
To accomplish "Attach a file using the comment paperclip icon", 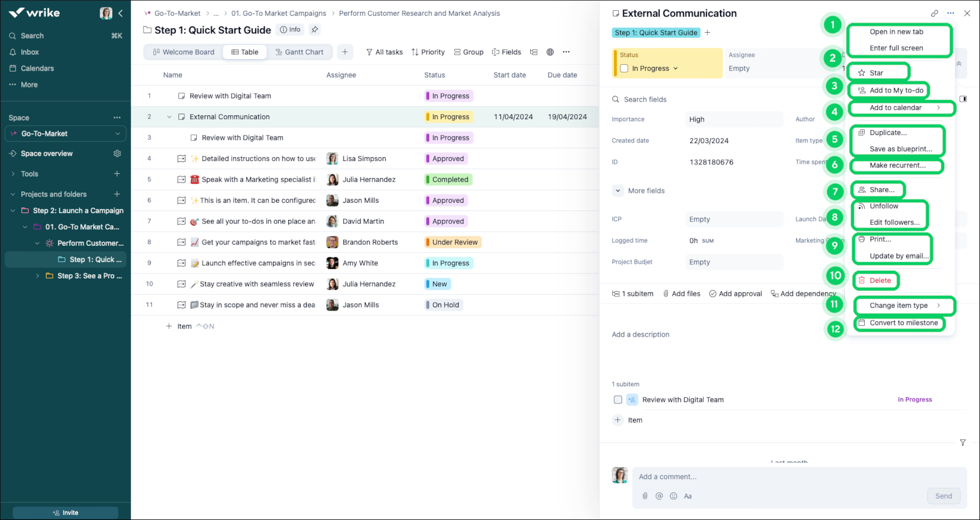I will 645,496.
